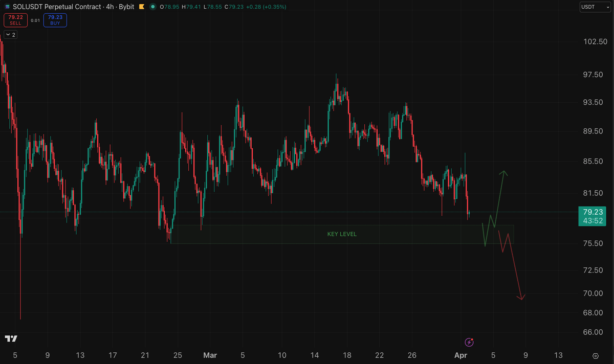
Task: Click the blue BUY 79.23 button
Action: [x=55, y=20]
